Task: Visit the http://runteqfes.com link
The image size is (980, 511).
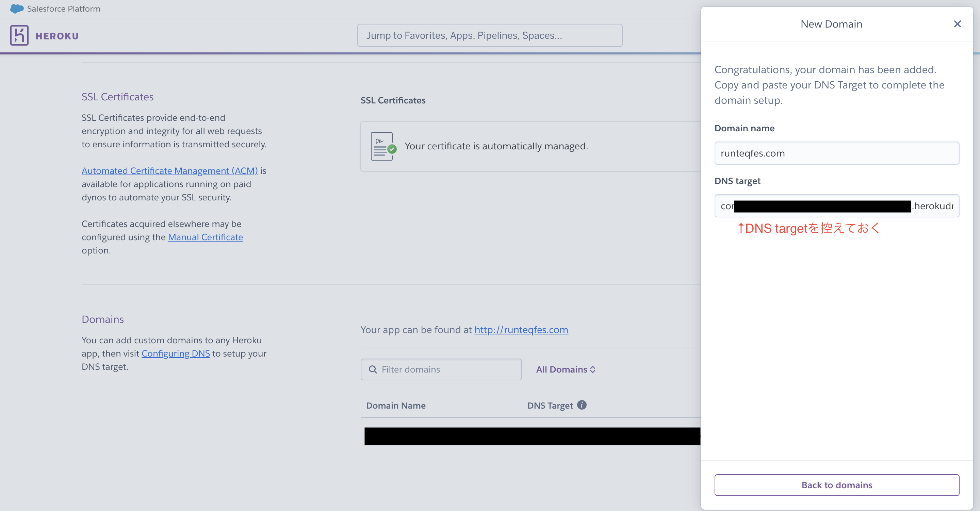Action: click(x=521, y=330)
